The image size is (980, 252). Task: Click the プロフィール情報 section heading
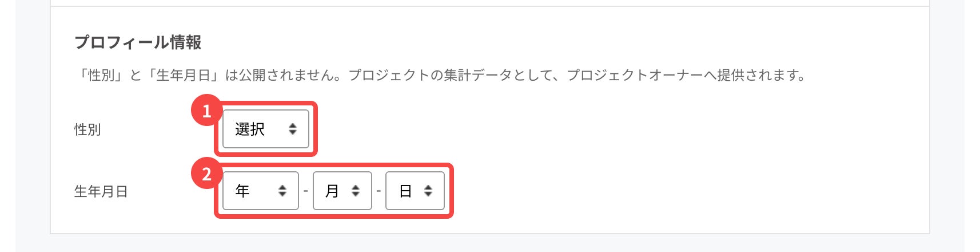[138, 42]
